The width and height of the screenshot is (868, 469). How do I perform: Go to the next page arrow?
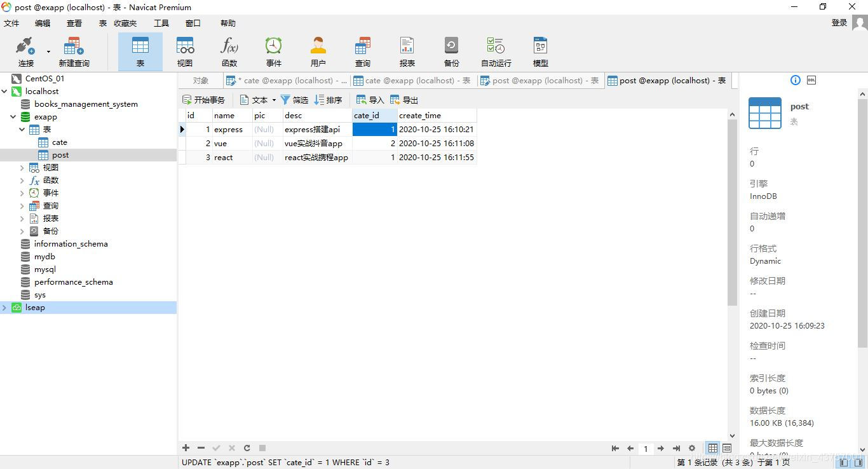661,449
